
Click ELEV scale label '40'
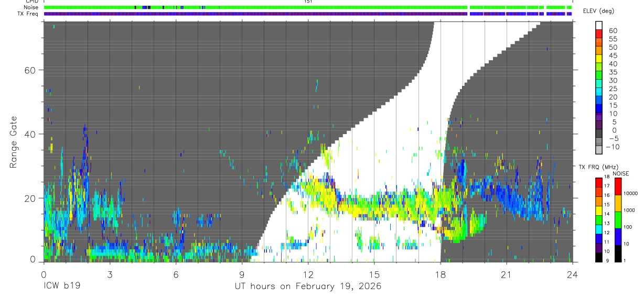pos(613,64)
